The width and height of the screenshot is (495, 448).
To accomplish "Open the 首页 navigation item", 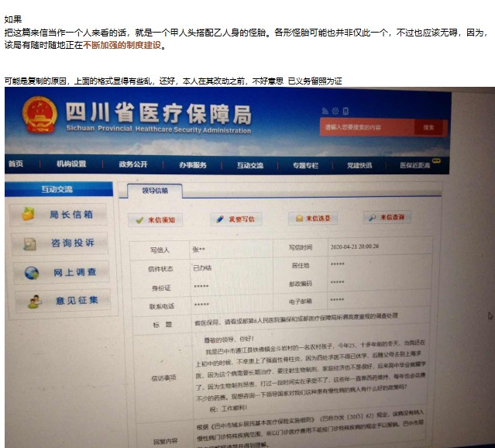I will [x=15, y=164].
